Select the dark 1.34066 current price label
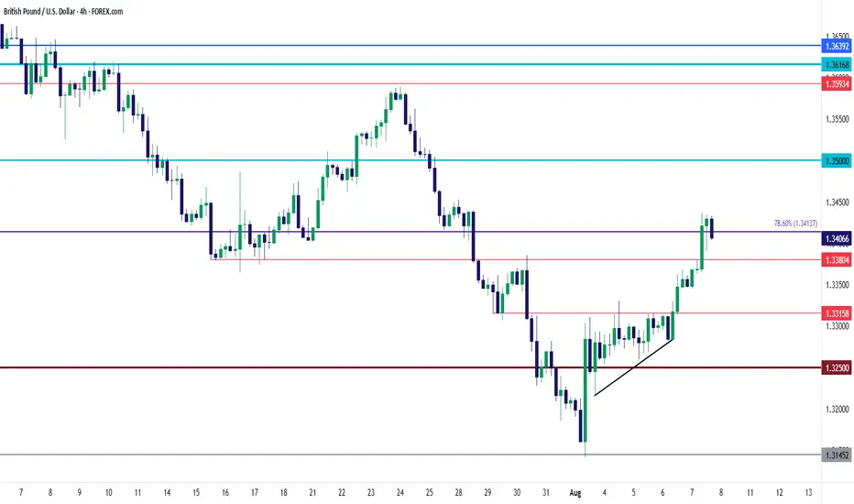This screenshot has height=504, width=854. pyautogui.click(x=837, y=238)
